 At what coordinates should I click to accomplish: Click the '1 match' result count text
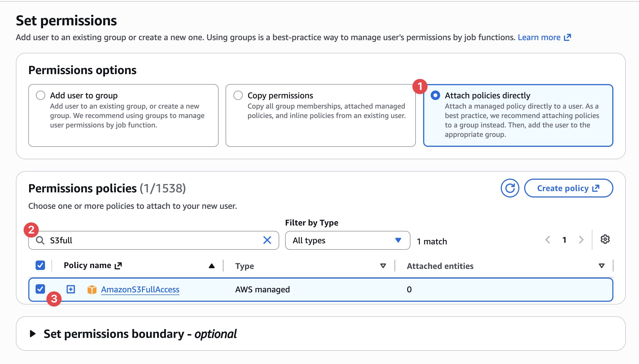tap(432, 241)
